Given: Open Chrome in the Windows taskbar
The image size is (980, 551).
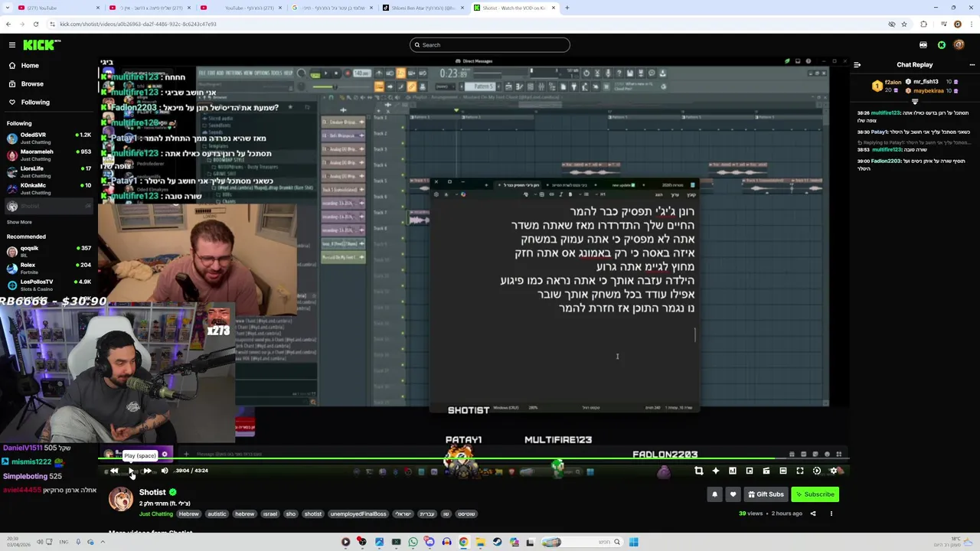Looking at the screenshot, I should 463,542.
